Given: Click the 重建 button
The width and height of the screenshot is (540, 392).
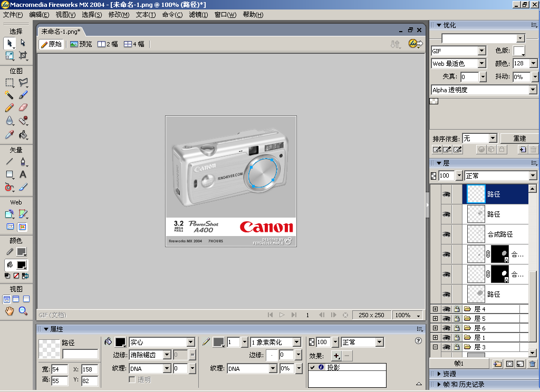Looking at the screenshot, I should tap(519, 139).
